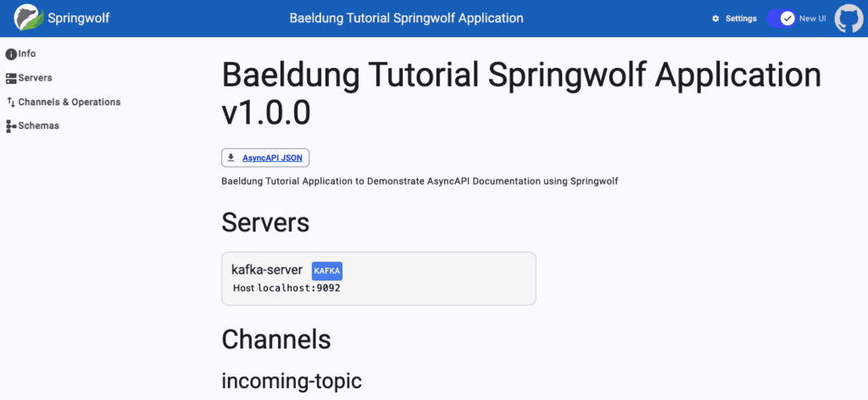Screen dimensions: 868x400
Task: Click the download icon beside AsyncAPI JSON
Action: tap(231, 158)
